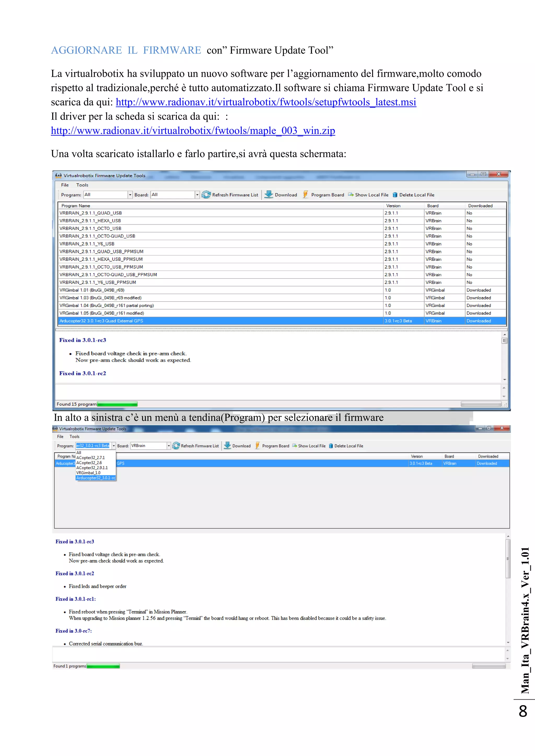This screenshot has height=756, width=535.
Task: Click Show Local File icon in top window
Action: 351,194
